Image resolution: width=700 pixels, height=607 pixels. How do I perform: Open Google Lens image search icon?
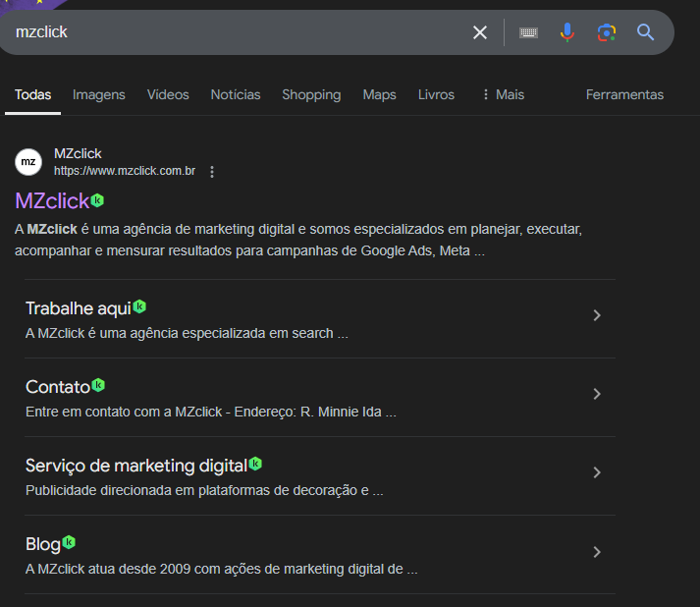point(607,32)
